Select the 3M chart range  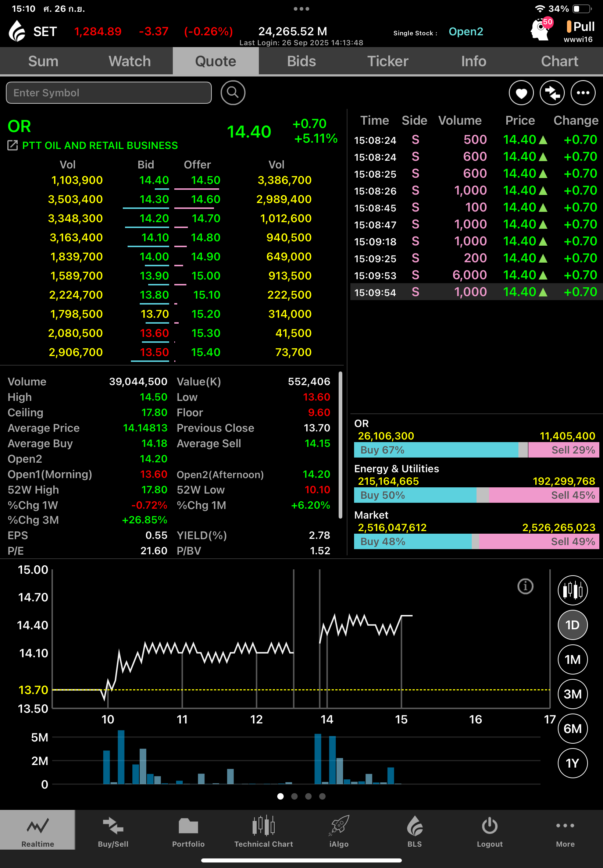(x=572, y=694)
